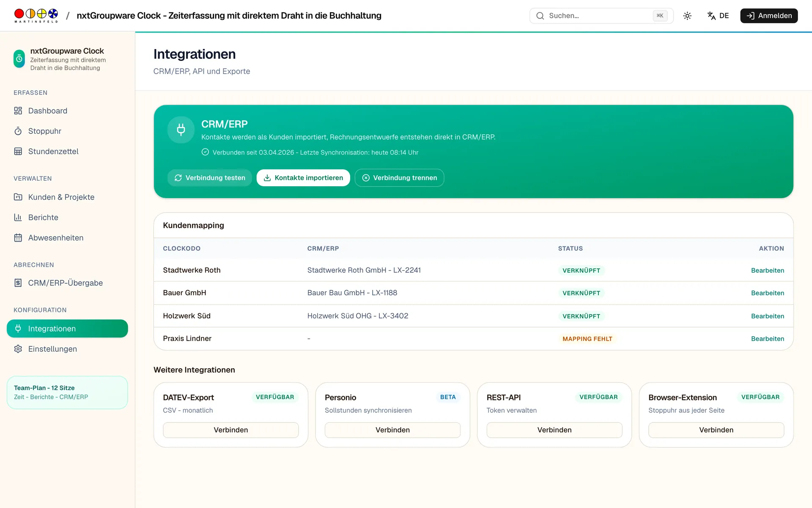The height and width of the screenshot is (508, 812).
Task: Open CRM/ERP-Übergabe page
Action: pos(67,283)
